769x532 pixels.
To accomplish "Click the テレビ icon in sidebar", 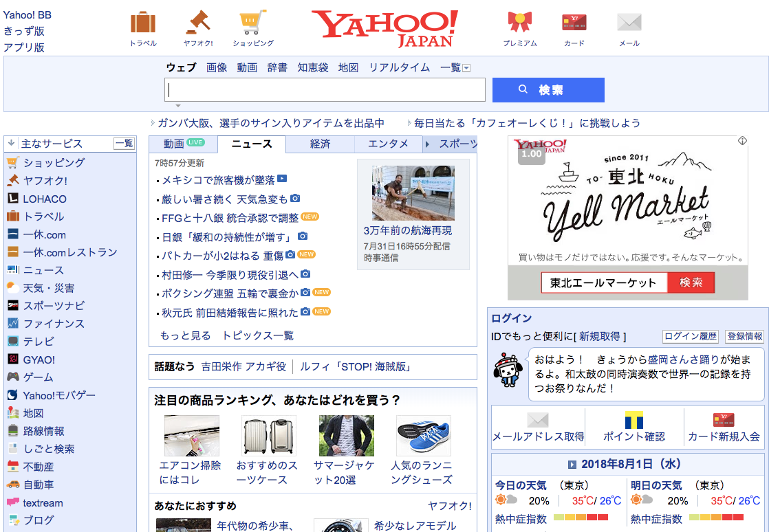I will (x=13, y=341).
